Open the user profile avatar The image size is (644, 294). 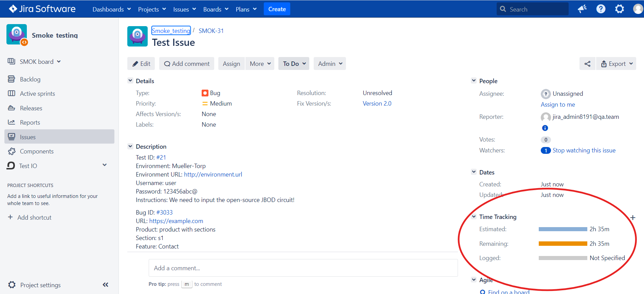click(638, 9)
